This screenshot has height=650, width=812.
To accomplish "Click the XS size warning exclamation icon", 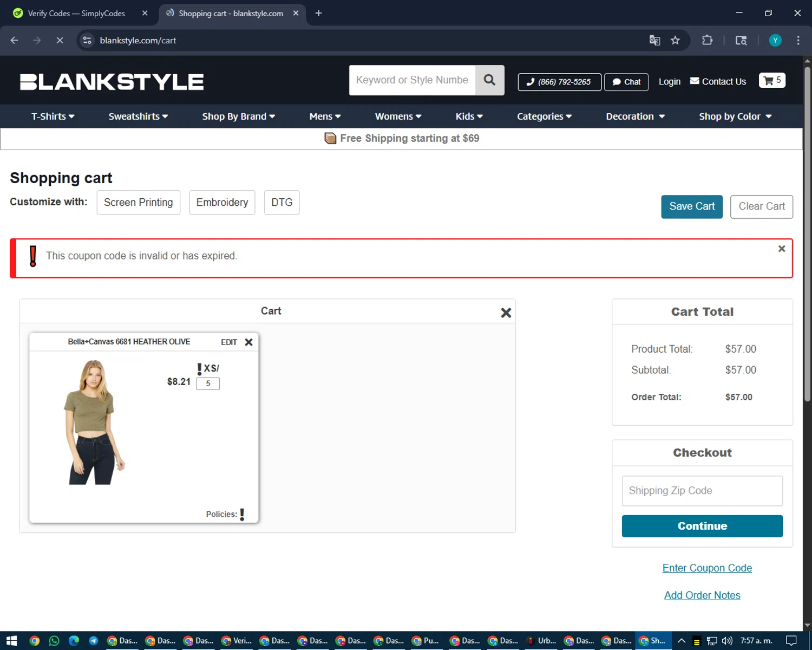I will click(x=199, y=369).
